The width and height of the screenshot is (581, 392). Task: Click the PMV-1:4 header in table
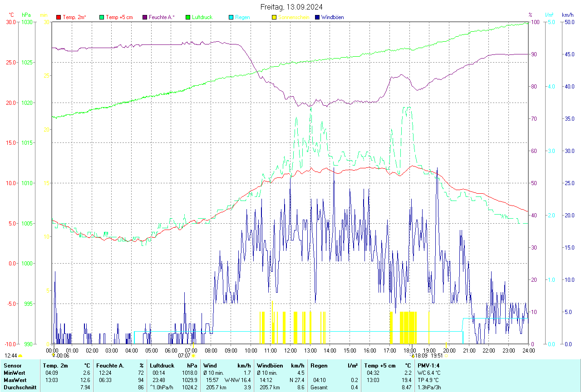pyautogui.click(x=428, y=365)
